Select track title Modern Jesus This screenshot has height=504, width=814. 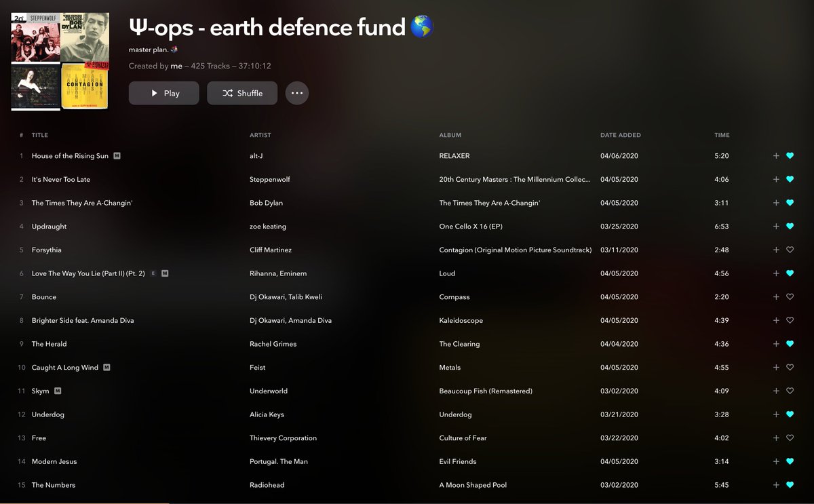pyautogui.click(x=54, y=462)
